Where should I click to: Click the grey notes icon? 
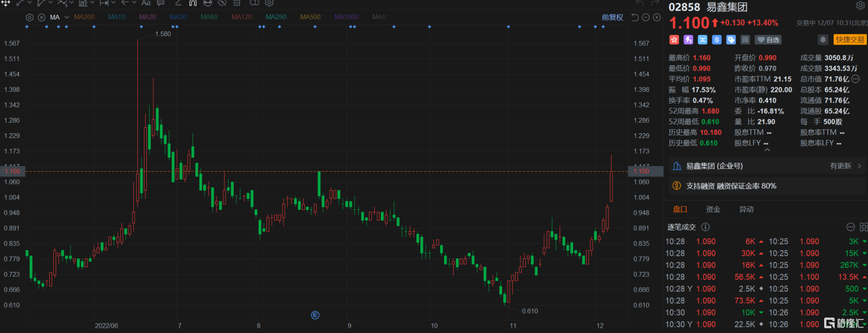(x=745, y=40)
